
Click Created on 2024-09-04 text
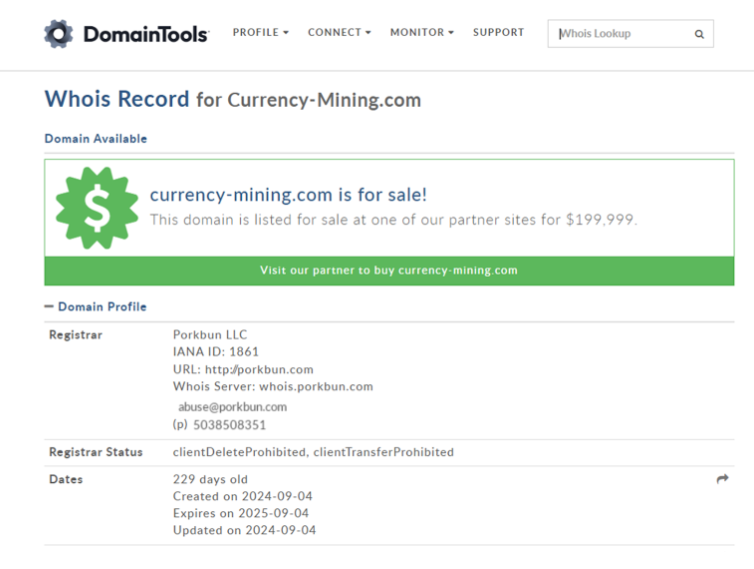pyautogui.click(x=243, y=496)
